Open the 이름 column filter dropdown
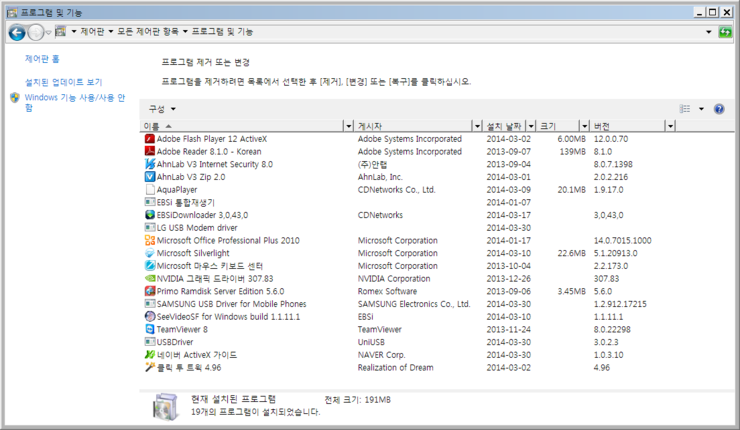The image size is (740, 430). coord(349,126)
